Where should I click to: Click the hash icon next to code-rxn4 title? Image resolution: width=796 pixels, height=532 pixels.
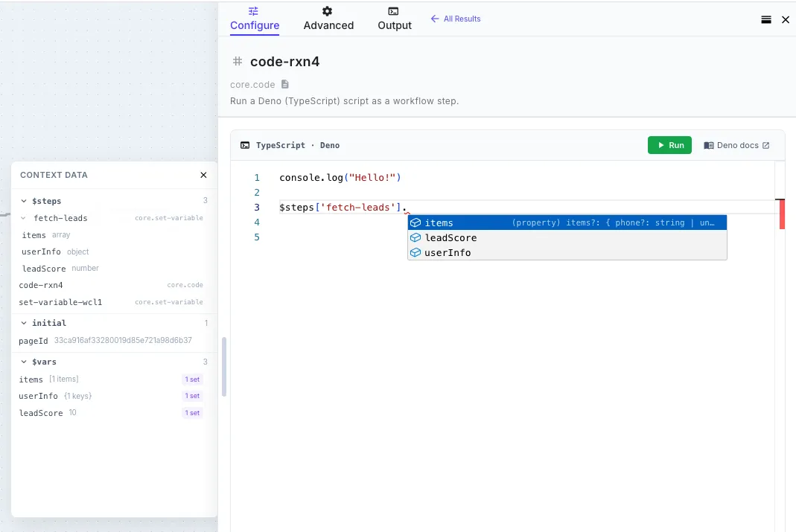tap(236, 62)
